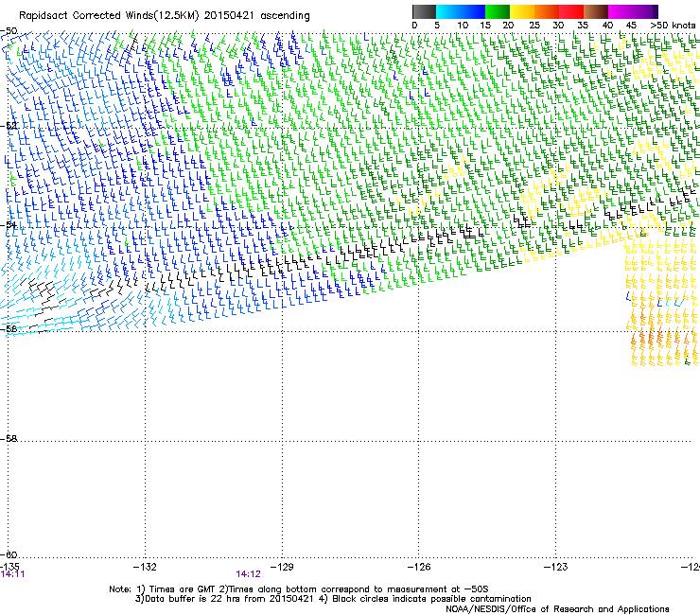The width and height of the screenshot is (700, 615).
Task: Click the '0' legend scale label
Action: (414, 26)
